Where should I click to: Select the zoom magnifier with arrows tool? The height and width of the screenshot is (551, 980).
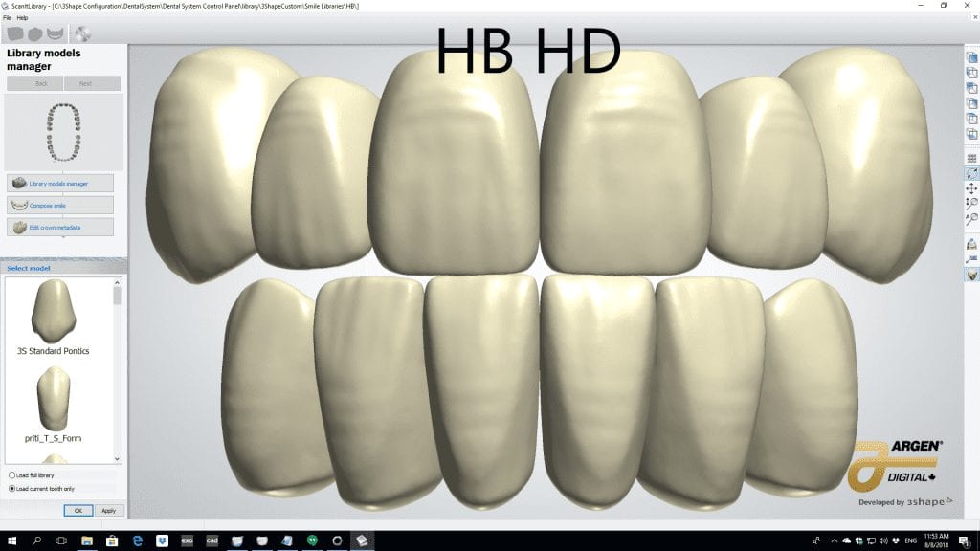click(x=971, y=203)
